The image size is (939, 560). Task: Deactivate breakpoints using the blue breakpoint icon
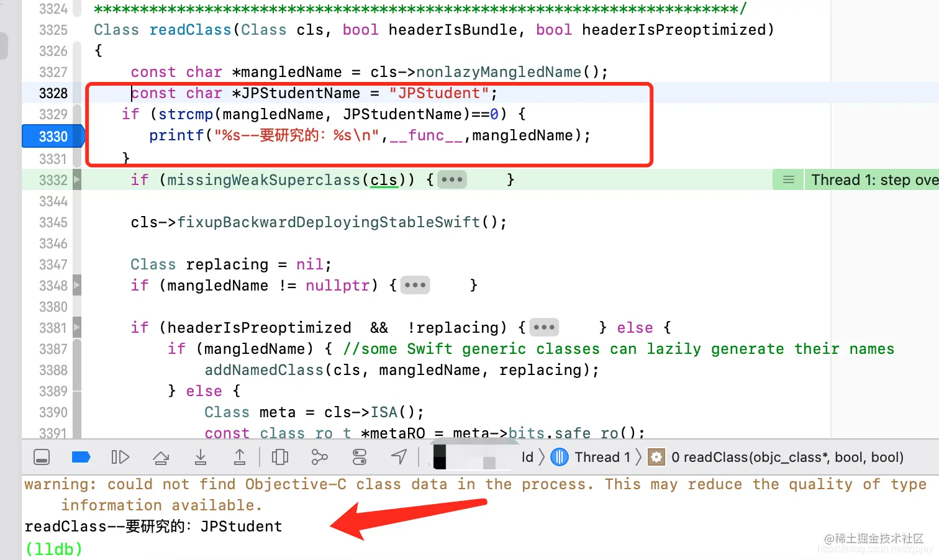click(81, 458)
